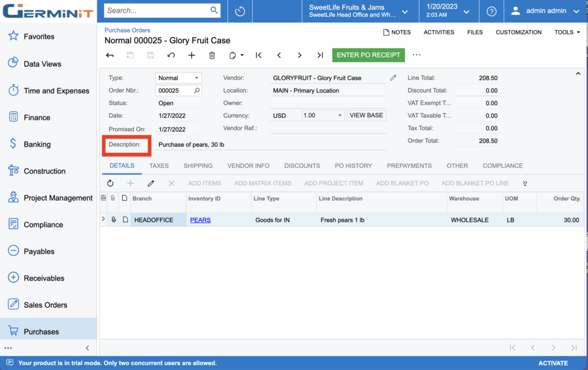Click the search magnifier icon
The height and width of the screenshot is (370, 588).
[x=214, y=10]
